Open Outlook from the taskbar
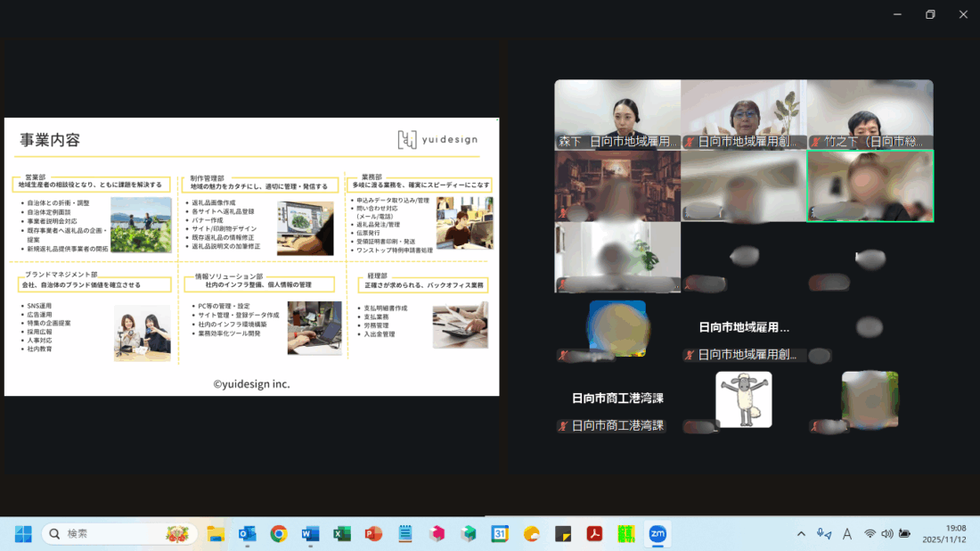 pos(247,534)
